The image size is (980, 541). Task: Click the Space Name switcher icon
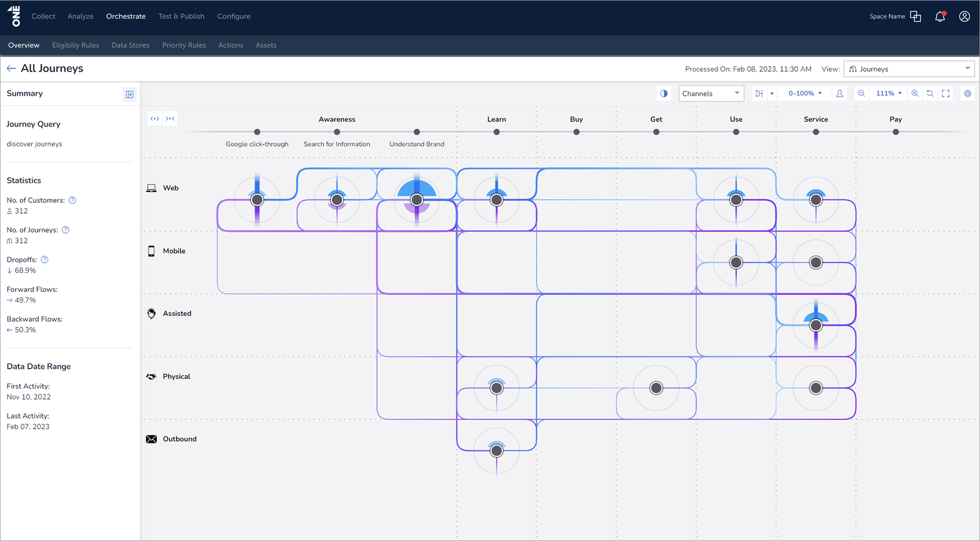[x=915, y=16]
